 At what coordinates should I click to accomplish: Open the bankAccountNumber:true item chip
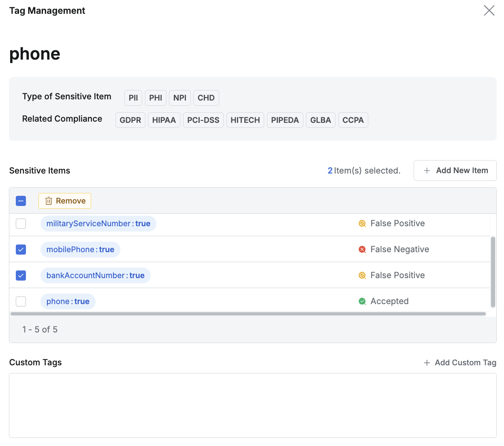95,275
